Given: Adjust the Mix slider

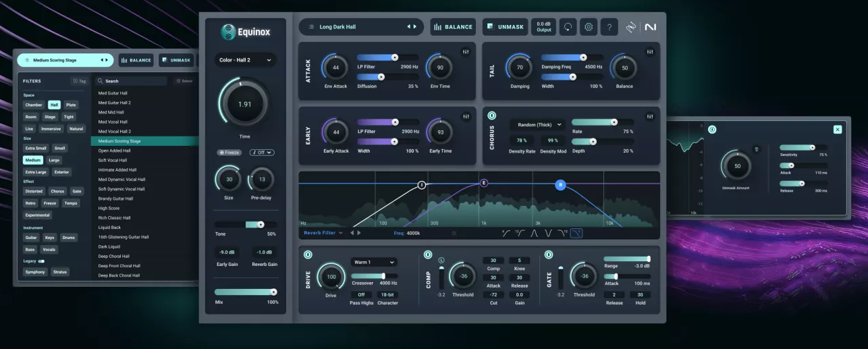Looking at the screenshot, I should click(x=246, y=292).
